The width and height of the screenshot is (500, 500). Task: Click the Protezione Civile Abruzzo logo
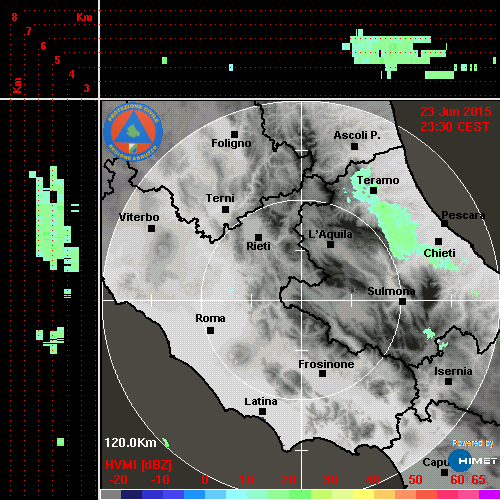tap(133, 132)
